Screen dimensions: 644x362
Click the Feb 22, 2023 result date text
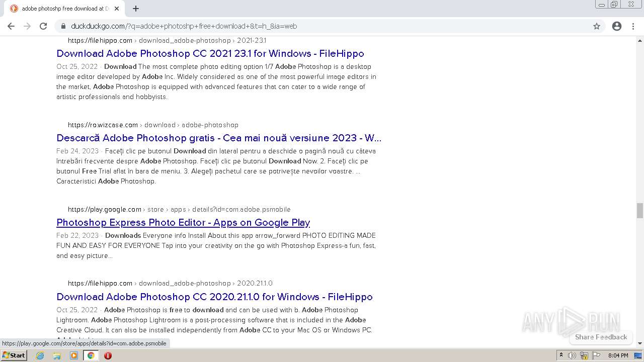[77, 235]
